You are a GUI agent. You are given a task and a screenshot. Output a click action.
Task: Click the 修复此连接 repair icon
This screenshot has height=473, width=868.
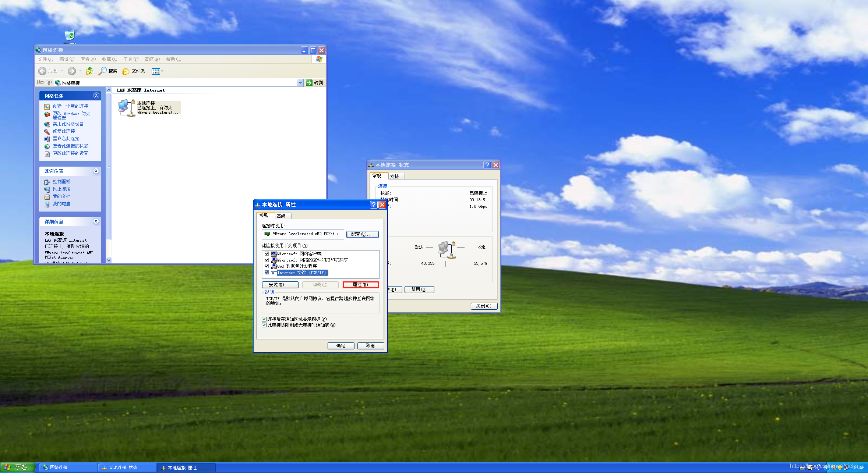(47, 132)
